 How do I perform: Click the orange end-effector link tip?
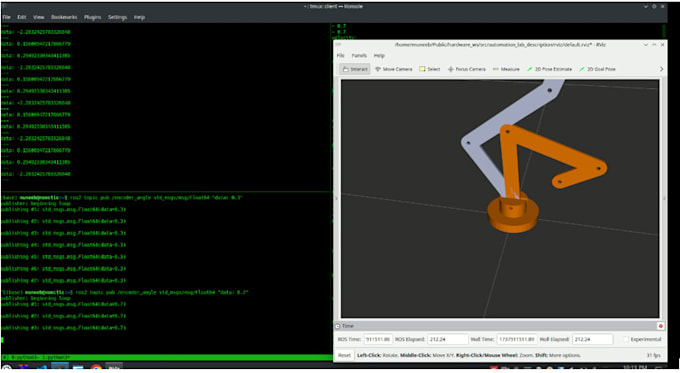559,181
